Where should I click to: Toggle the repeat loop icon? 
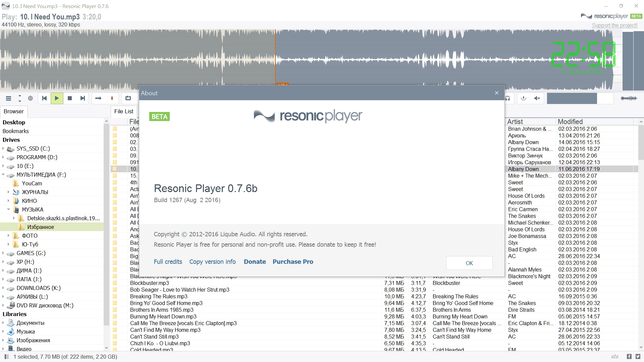pyautogui.click(x=128, y=98)
